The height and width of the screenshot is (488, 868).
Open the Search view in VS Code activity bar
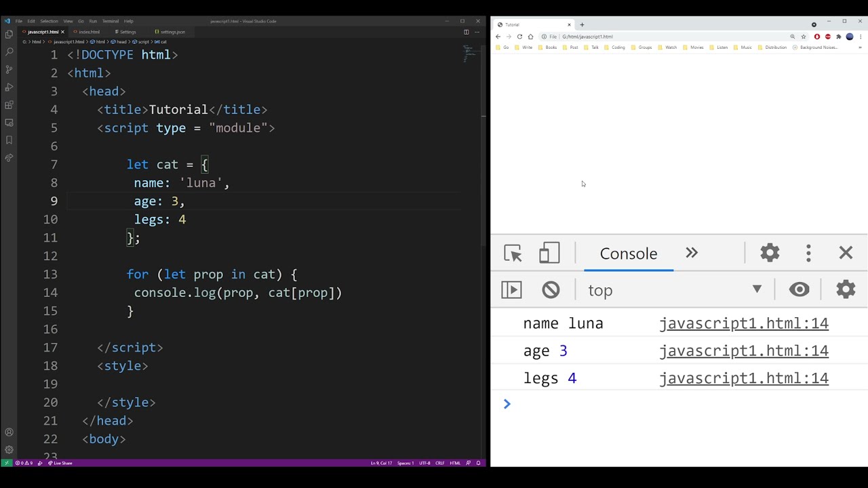point(9,52)
